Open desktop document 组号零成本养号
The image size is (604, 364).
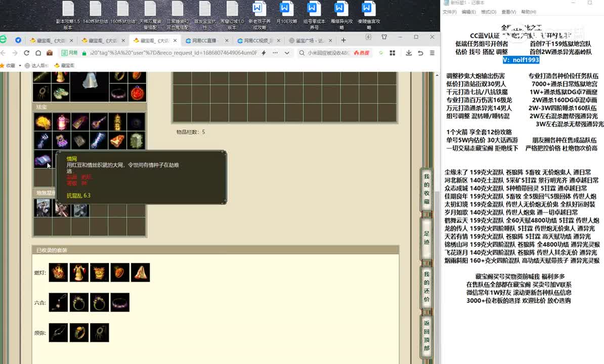coord(314,15)
